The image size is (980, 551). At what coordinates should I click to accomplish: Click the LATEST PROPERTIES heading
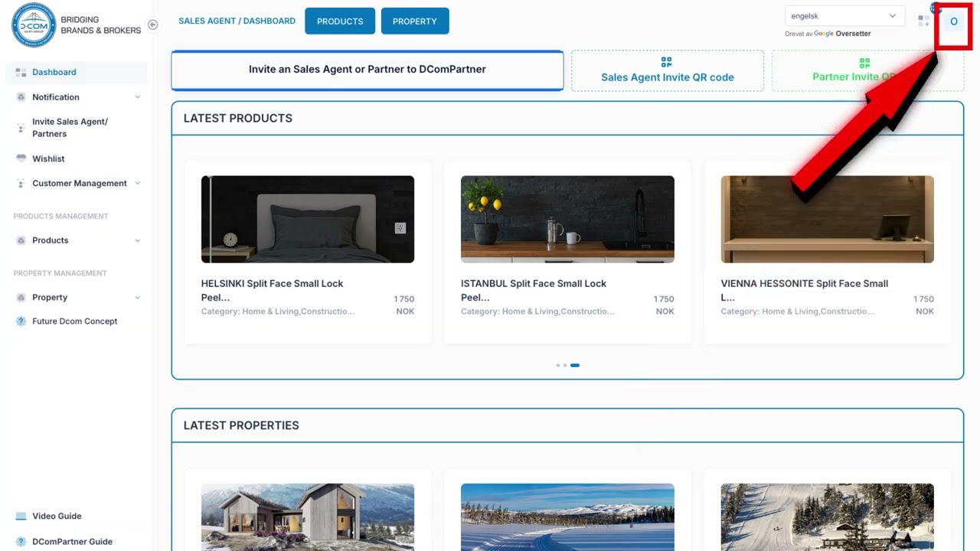[x=241, y=425]
